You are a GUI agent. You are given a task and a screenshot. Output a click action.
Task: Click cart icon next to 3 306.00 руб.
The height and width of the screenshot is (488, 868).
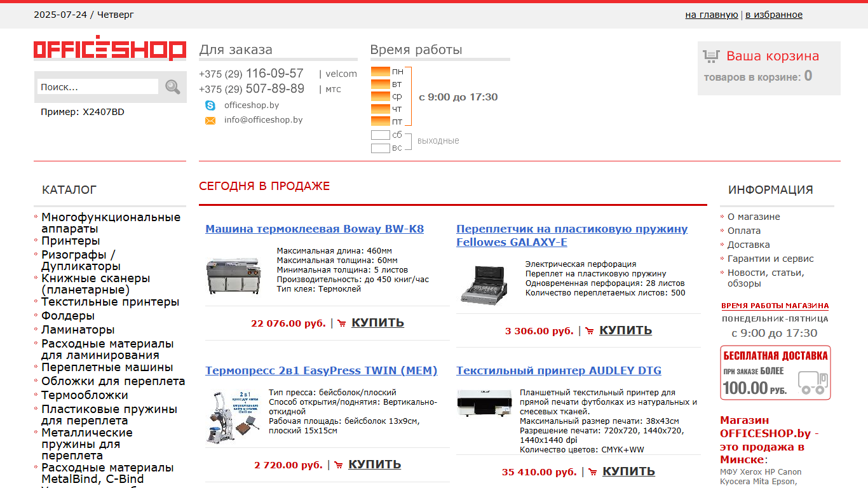(x=590, y=331)
